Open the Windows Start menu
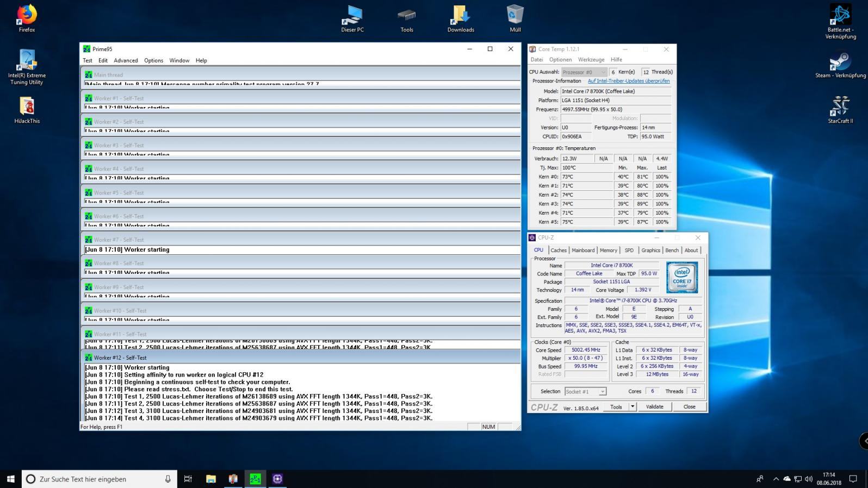This screenshot has width=868, height=488. coord(10,479)
